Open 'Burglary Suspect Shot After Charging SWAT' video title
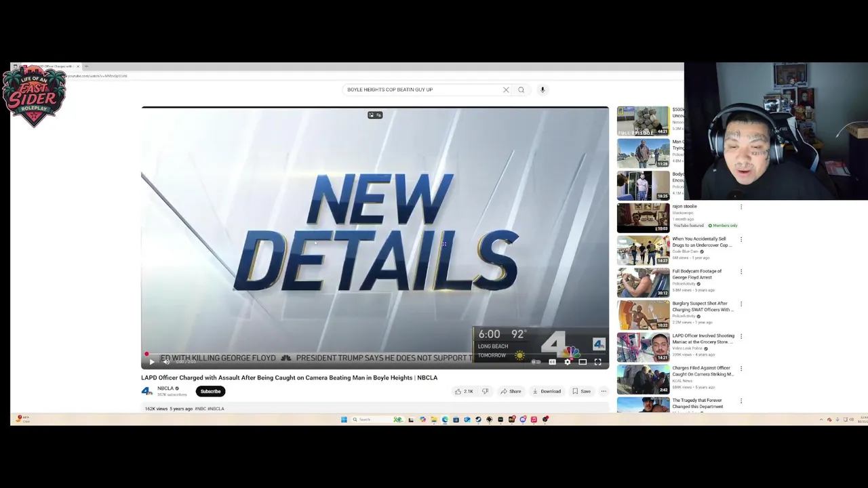The width and height of the screenshot is (868, 488). 703,306
